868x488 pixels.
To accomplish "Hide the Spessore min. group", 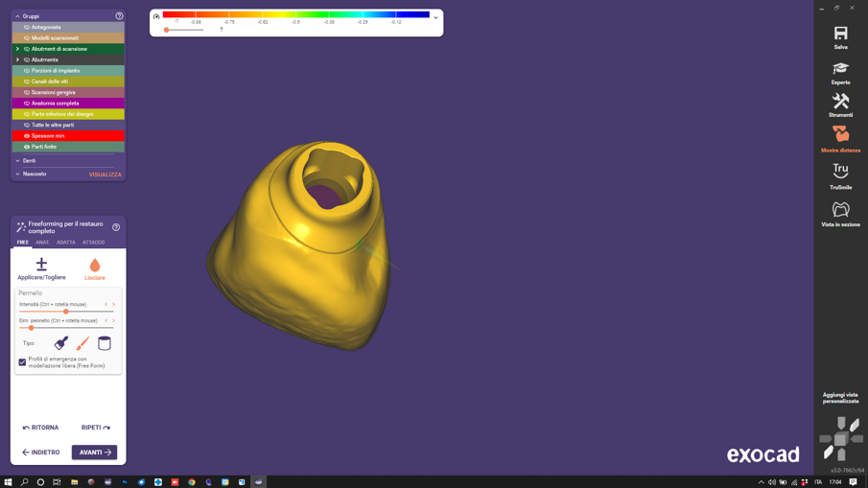I will [x=27, y=136].
